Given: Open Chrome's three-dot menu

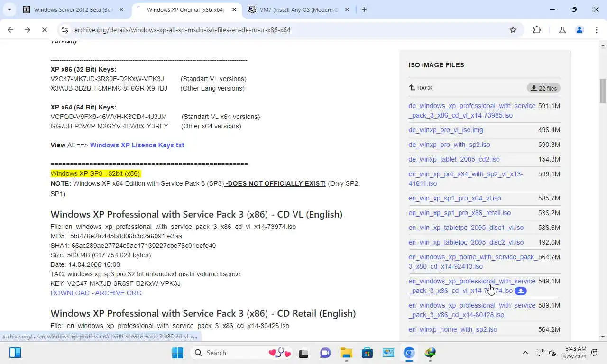Looking at the screenshot, I should tap(596, 30).
